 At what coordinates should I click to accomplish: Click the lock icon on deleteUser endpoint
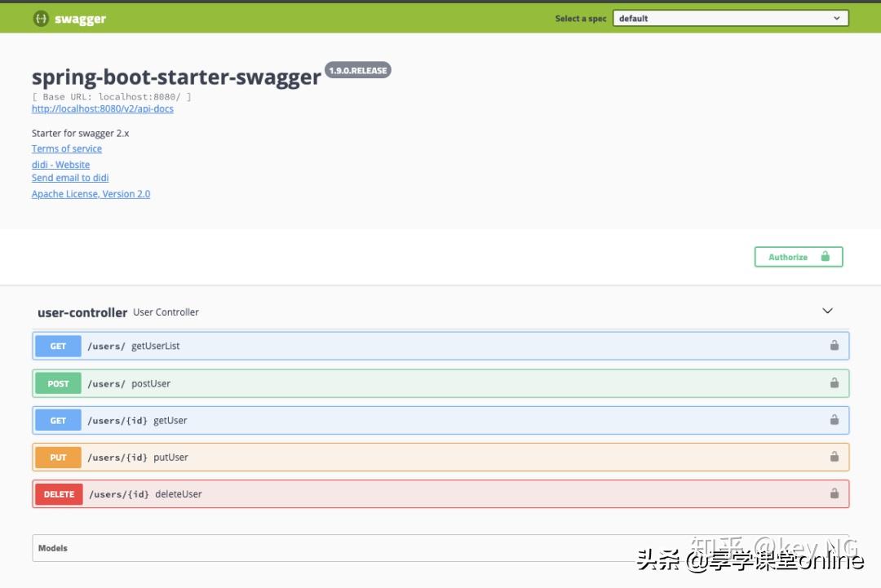tap(834, 493)
